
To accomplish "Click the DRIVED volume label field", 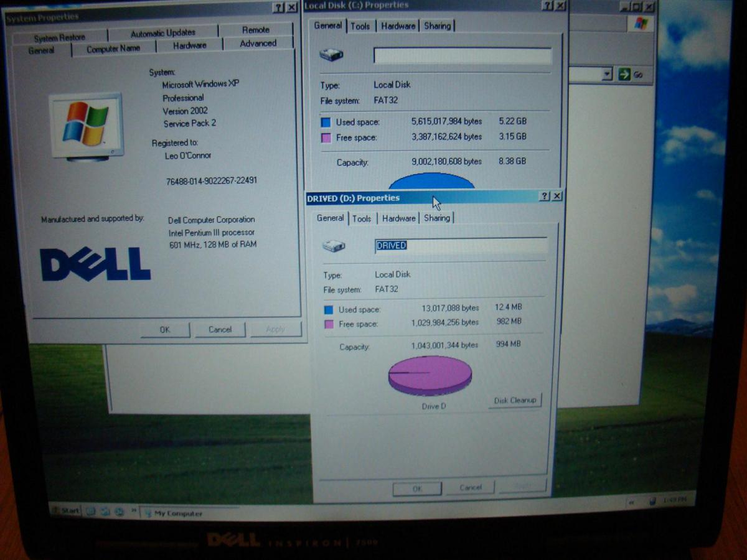I will pos(461,246).
